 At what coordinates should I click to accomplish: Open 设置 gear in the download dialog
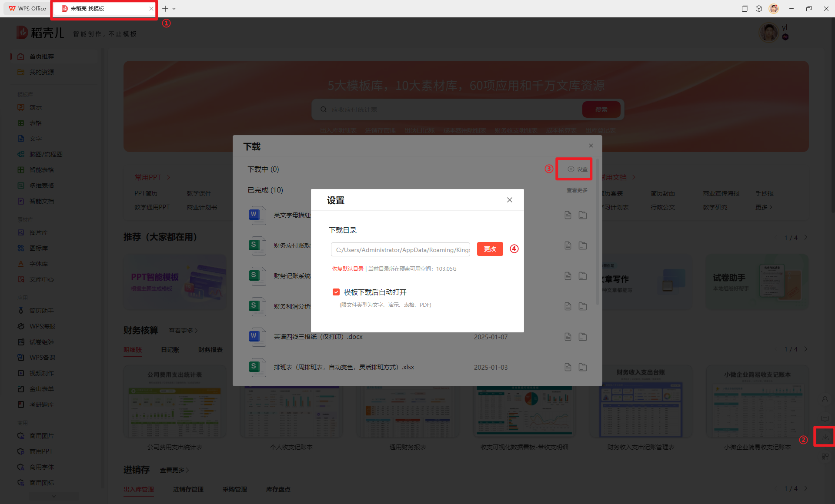pyautogui.click(x=578, y=169)
